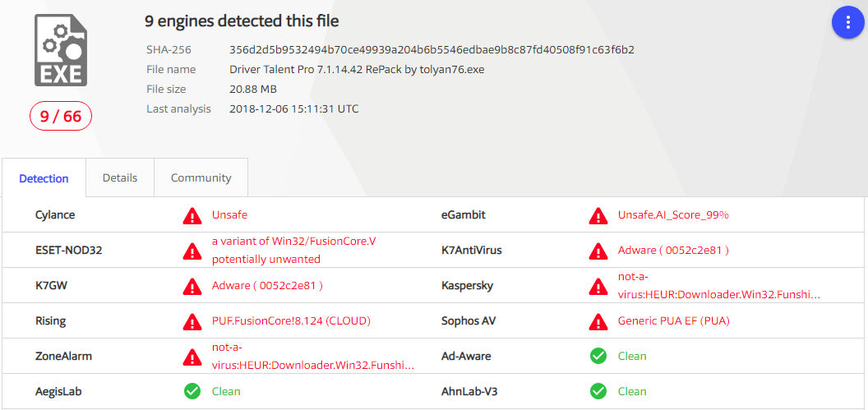The image size is (868, 410).
Task: Click the Kaspersky alert icon
Action: (598, 286)
